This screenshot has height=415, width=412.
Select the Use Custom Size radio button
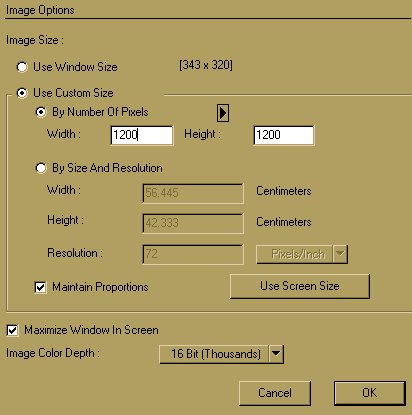[x=22, y=93]
